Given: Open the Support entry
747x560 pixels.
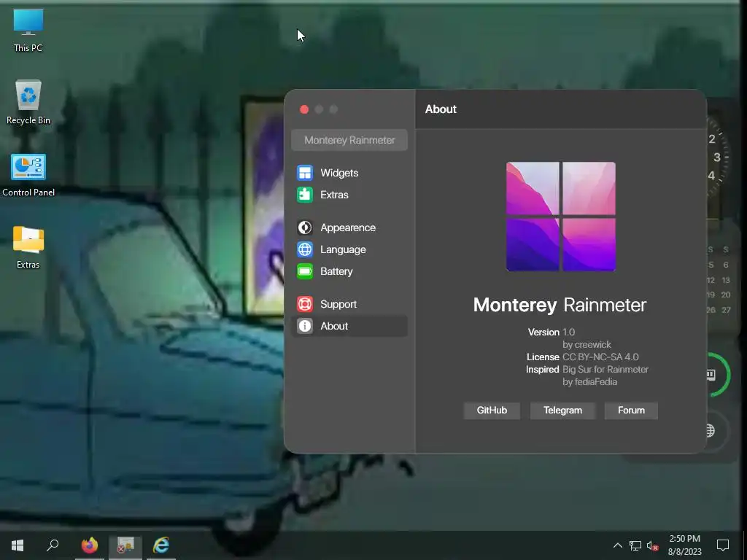Looking at the screenshot, I should [349, 304].
